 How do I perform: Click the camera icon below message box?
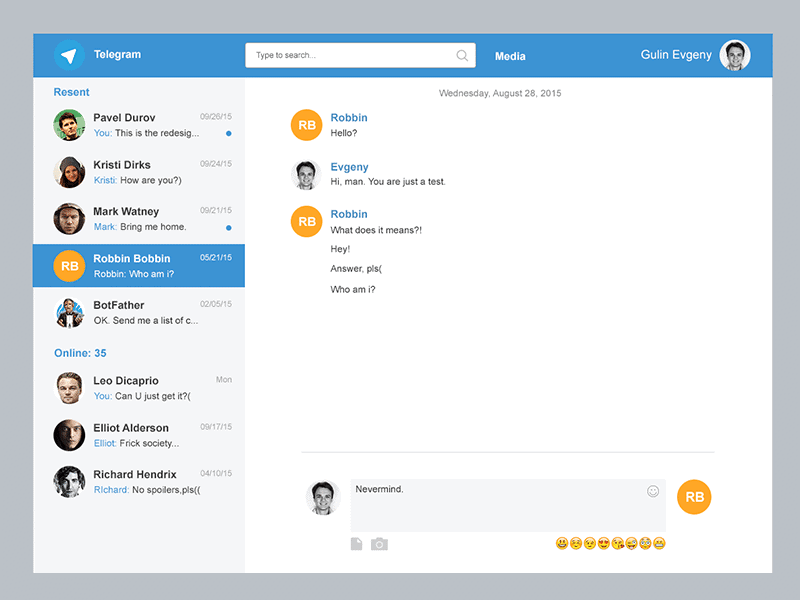click(379, 544)
